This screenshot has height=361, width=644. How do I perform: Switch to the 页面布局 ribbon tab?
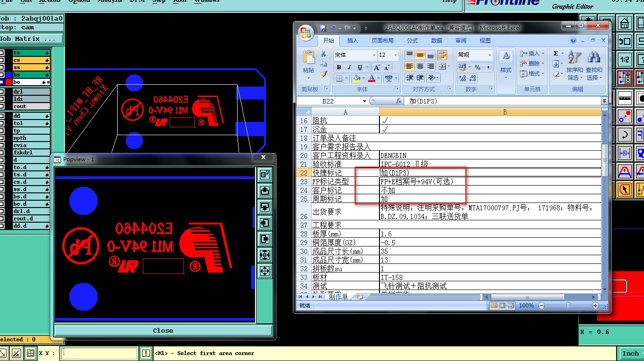tap(383, 41)
